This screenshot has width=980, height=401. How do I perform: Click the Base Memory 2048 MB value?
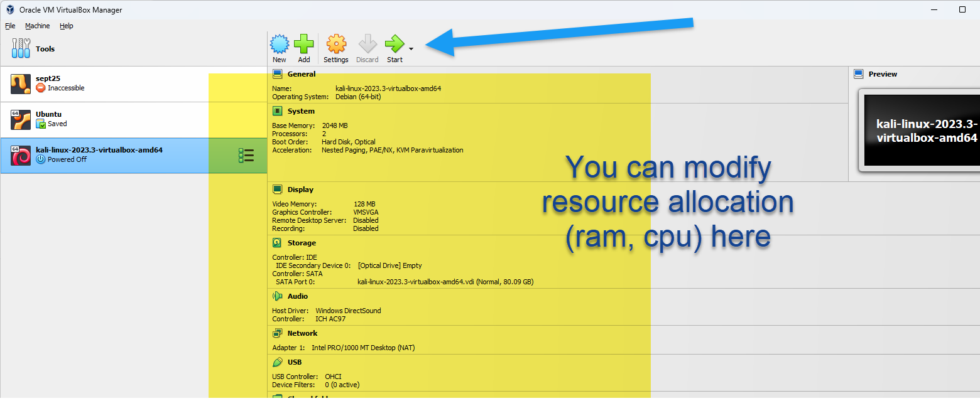coord(335,126)
